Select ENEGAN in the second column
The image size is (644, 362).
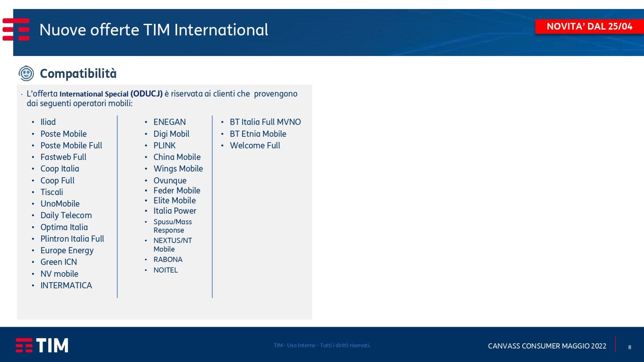169,122
